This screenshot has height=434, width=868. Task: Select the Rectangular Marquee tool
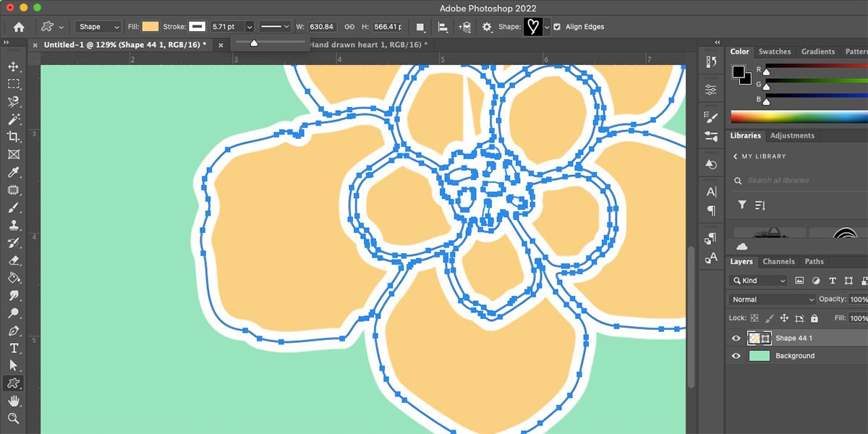[x=14, y=84]
